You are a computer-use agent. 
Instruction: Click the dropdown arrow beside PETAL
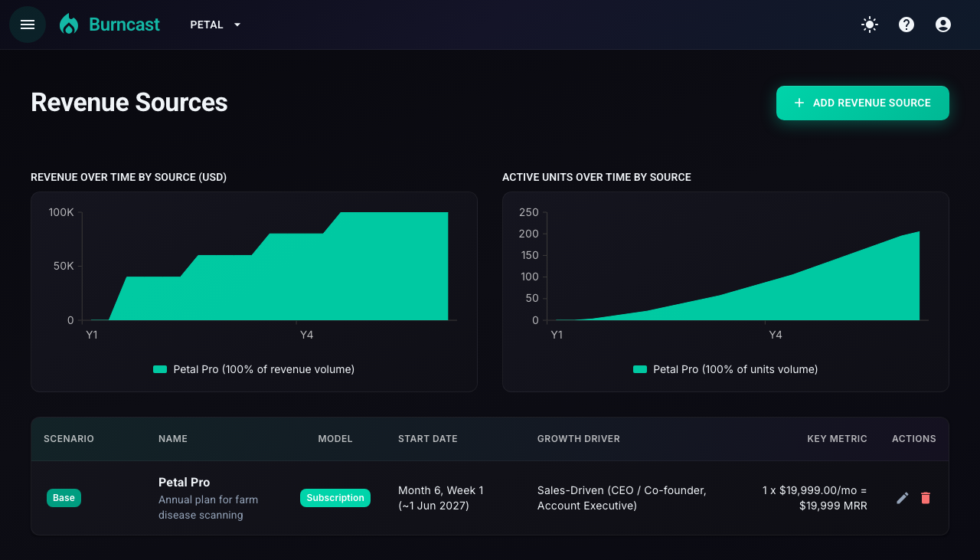click(237, 25)
